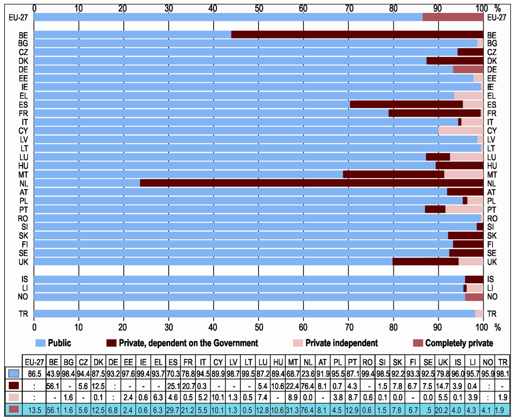Click the Public legend blue swatch
Image resolution: width=514 pixels, height=420 pixels.
click(40, 343)
